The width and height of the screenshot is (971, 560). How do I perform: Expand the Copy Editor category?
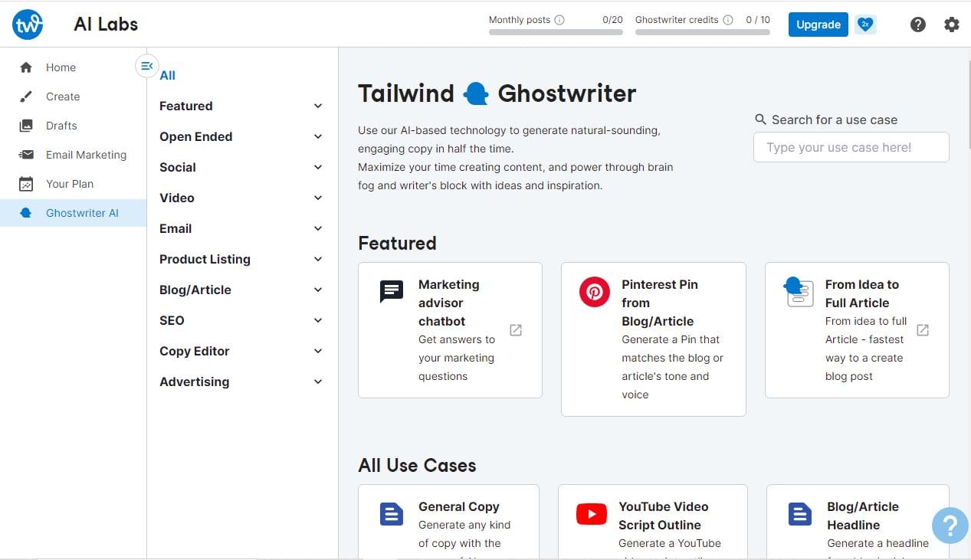pyautogui.click(x=318, y=352)
